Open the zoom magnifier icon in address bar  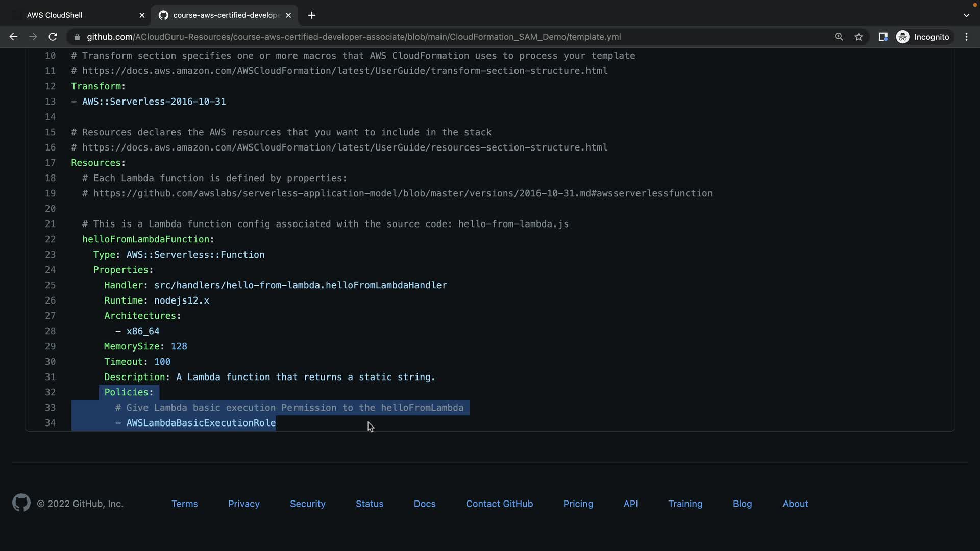coord(839,37)
